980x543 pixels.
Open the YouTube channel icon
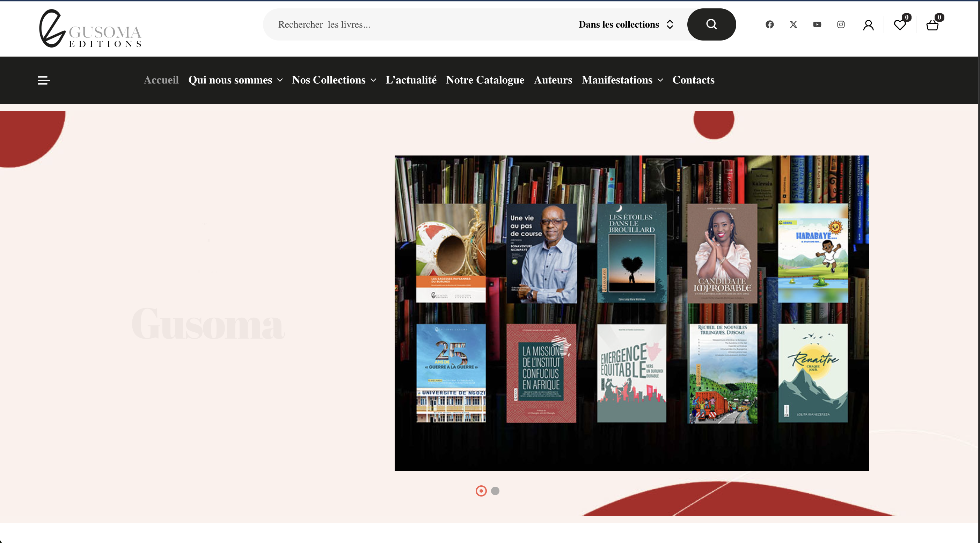coord(817,25)
